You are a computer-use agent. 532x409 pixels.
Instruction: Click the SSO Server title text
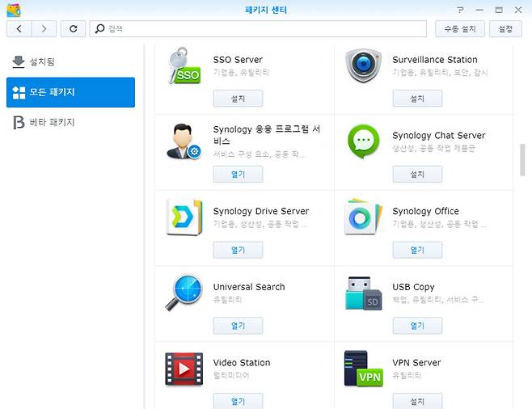point(238,60)
